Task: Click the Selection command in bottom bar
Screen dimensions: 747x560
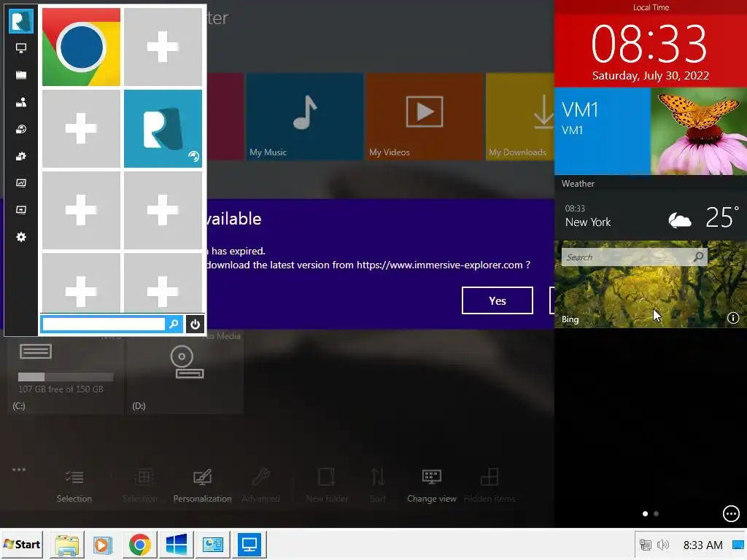Action: coord(74,486)
